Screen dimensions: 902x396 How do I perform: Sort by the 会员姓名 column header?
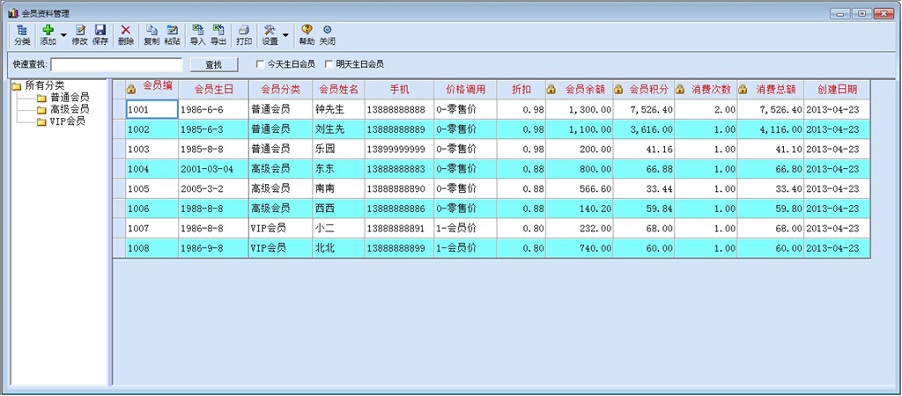coord(339,90)
